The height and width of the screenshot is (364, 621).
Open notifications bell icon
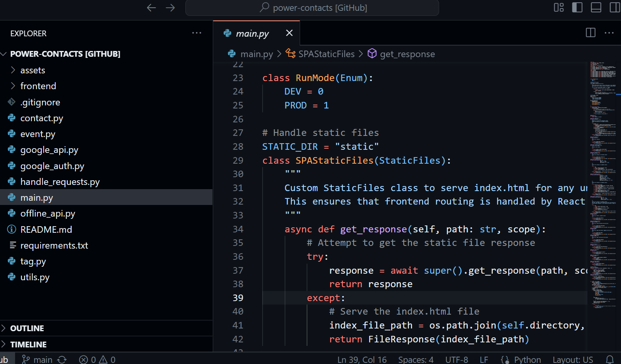point(610,359)
